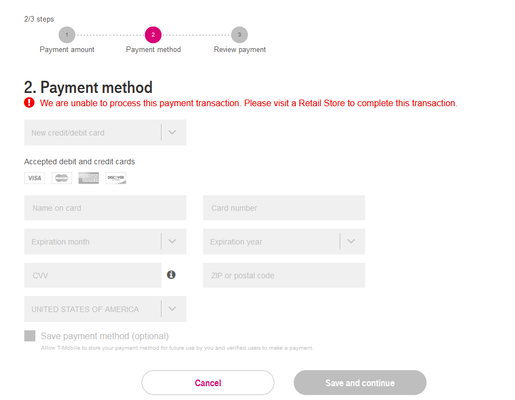Select step 1 Payment amount circle
Viewport: 515px width, 400px height.
[67, 35]
